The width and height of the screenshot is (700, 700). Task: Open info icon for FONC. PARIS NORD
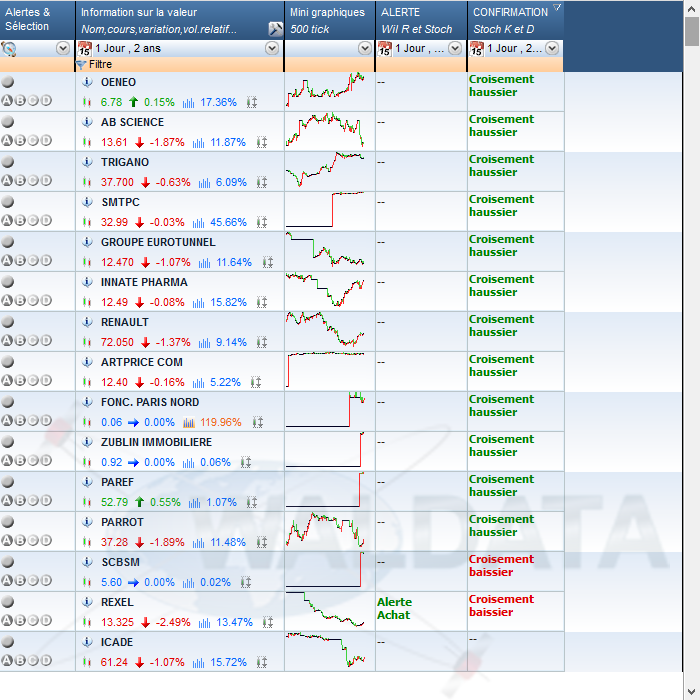[x=88, y=402]
